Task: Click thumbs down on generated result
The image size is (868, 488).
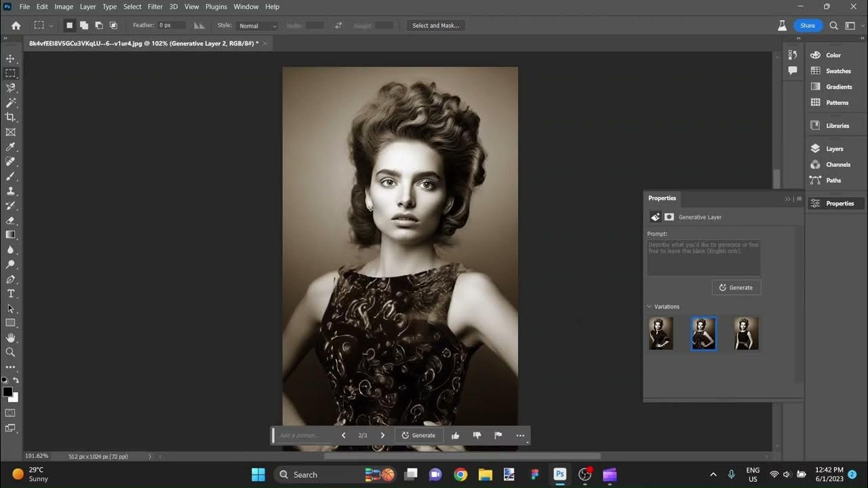Action: coord(477,436)
